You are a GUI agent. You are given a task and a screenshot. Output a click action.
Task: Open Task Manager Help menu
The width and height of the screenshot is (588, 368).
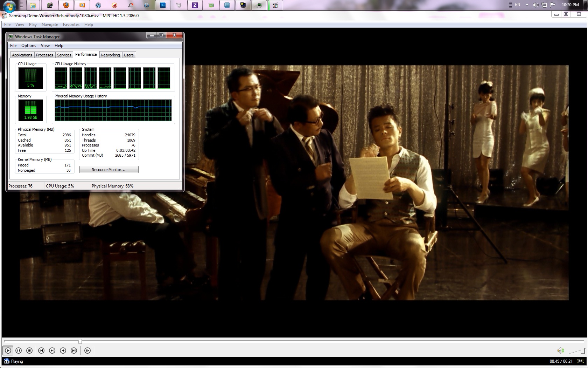[x=59, y=46]
